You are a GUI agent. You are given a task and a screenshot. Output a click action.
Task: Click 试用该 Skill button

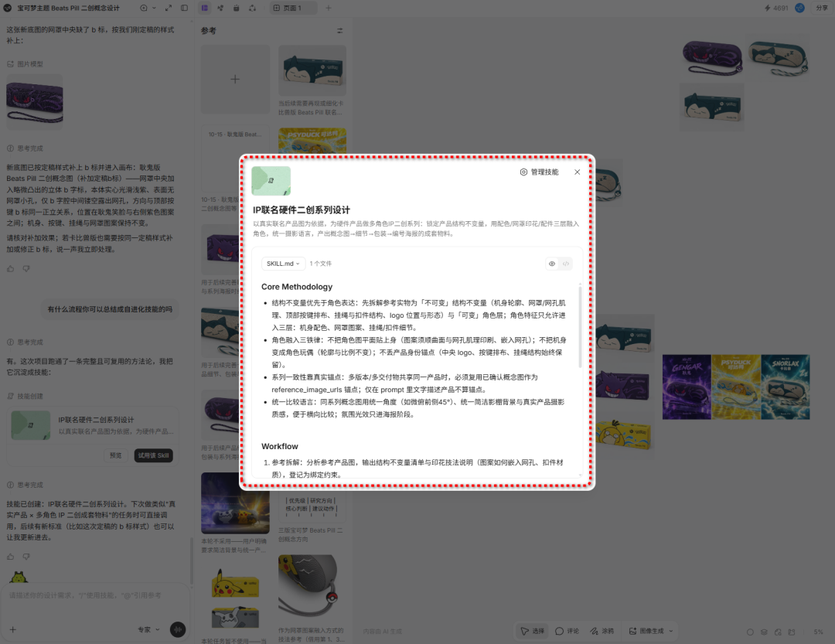[153, 455]
